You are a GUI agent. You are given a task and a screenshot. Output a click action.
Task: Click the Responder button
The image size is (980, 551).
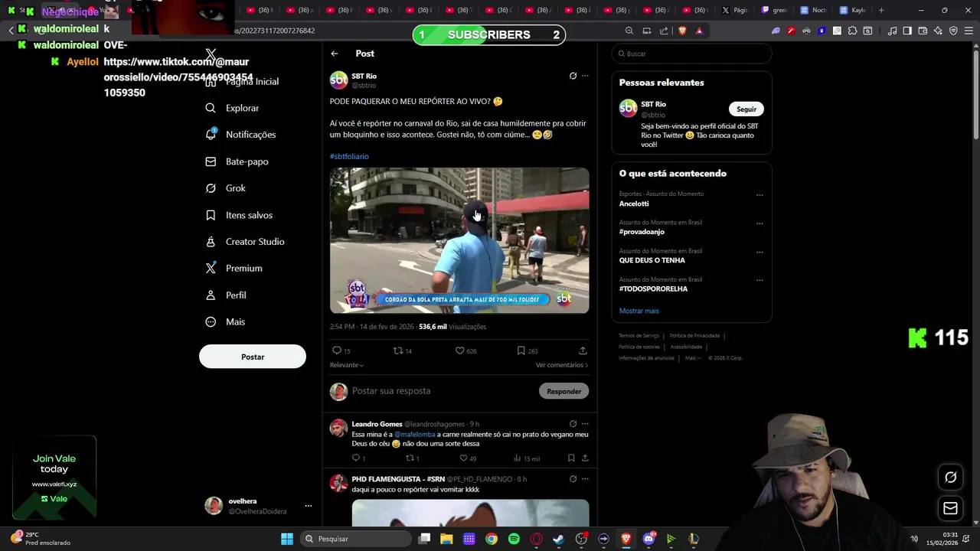564,391
